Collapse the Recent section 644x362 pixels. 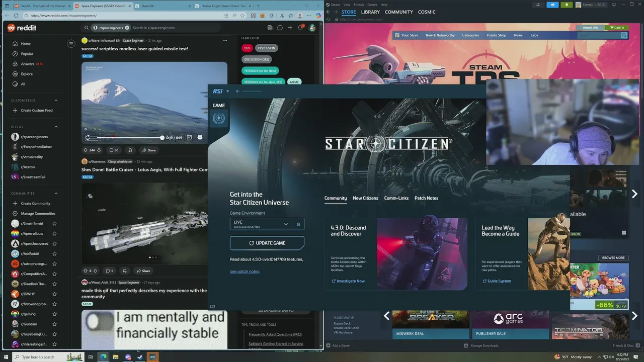tap(56, 127)
